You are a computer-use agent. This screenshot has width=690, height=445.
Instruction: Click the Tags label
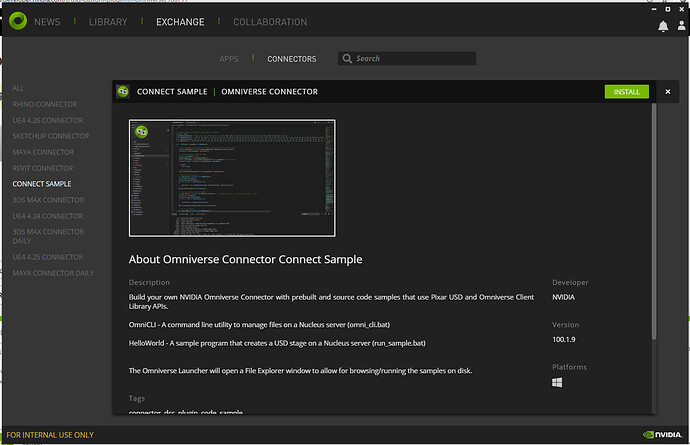pos(137,398)
